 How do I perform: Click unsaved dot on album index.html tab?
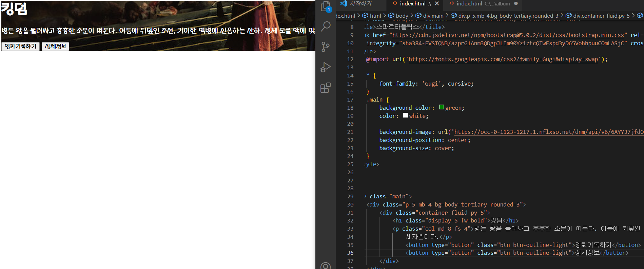tap(516, 4)
